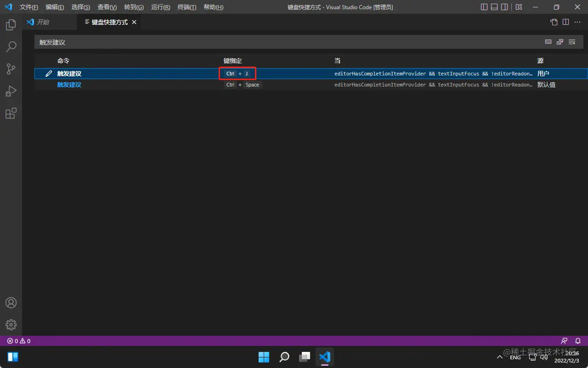Click the 默认值 source cell
This screenshot has width=588, height=368.
[546, 85]
